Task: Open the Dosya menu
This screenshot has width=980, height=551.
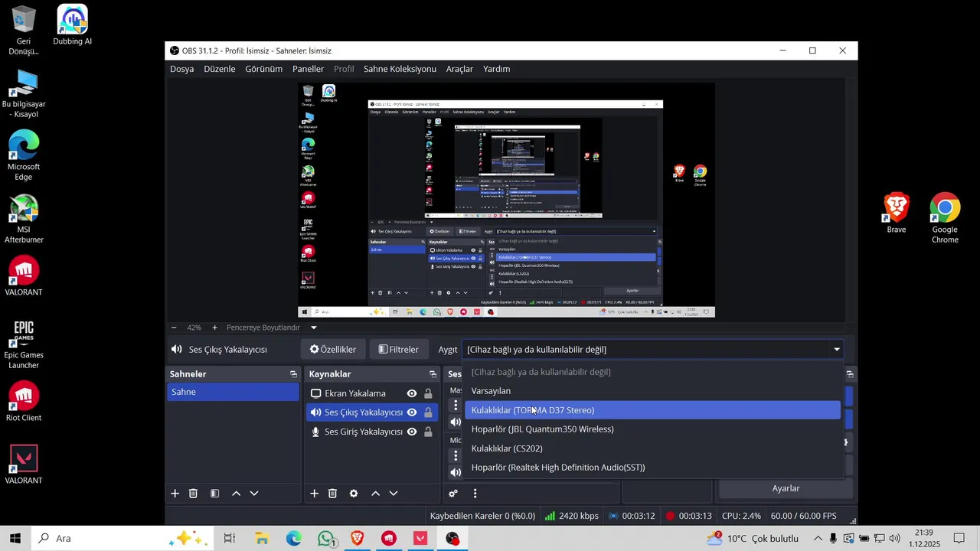Action: click(x=181, y=69)
